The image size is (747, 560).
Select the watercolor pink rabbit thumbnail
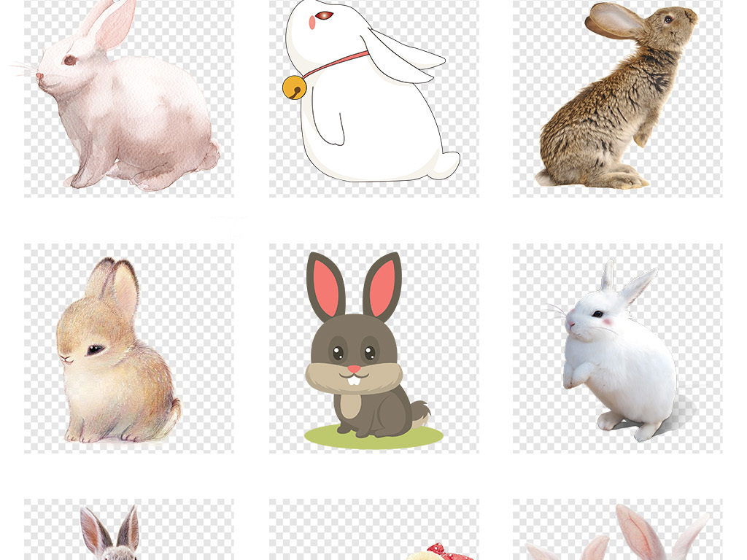(129, 98)
